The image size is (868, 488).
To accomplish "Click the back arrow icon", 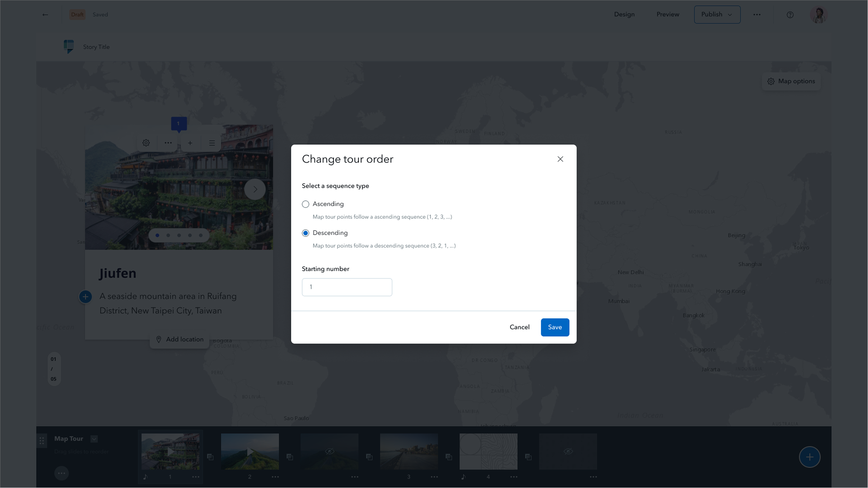I will coord(45,14).
